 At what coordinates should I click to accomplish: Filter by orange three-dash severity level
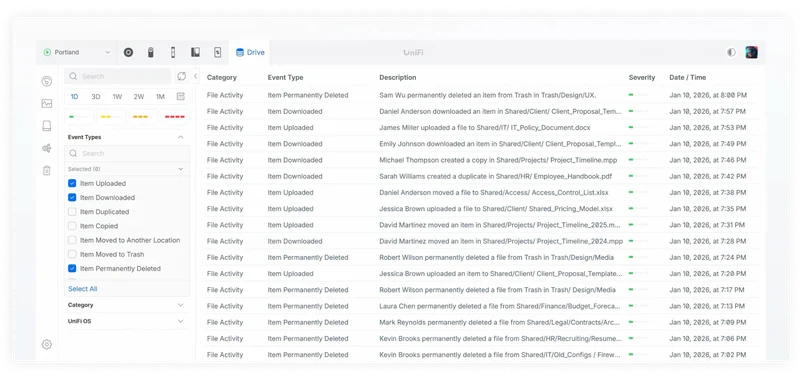pyautogui.click(x=143, y=117)
